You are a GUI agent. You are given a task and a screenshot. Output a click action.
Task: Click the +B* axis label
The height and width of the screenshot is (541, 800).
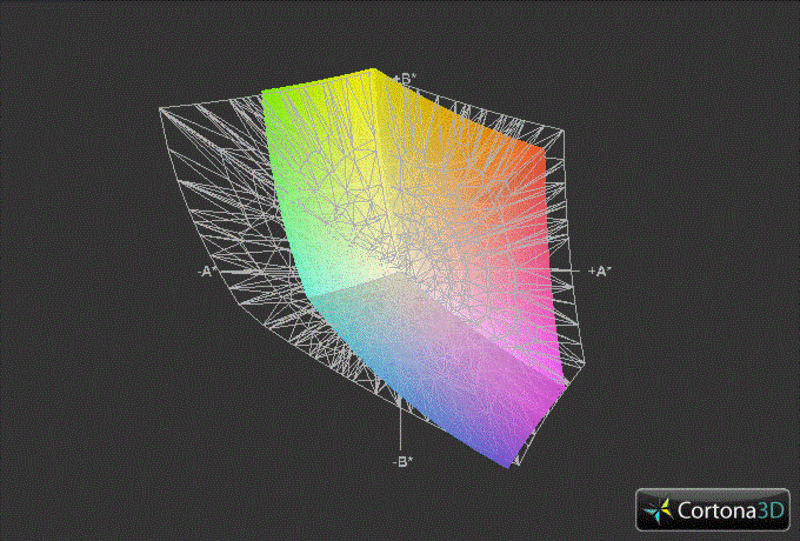(x=406, y=79)
